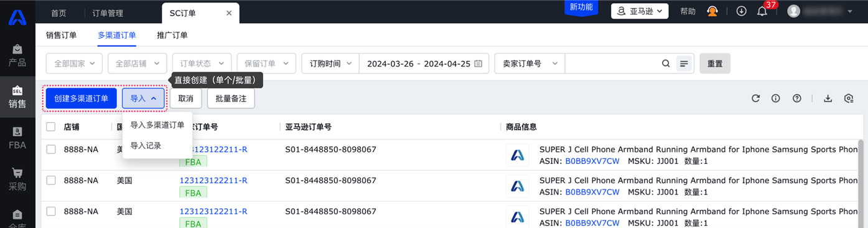Open the column settings gear icon
868x228 pixels.
[849, 98]
